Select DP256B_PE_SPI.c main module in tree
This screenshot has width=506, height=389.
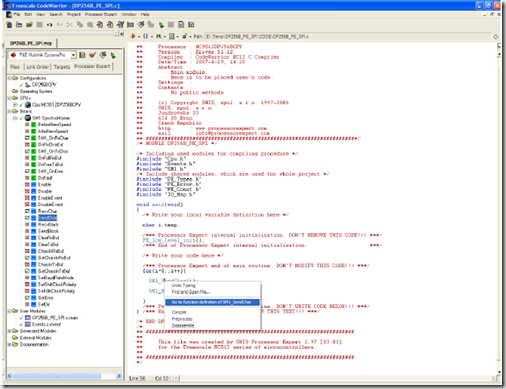(x=55, y=318)
